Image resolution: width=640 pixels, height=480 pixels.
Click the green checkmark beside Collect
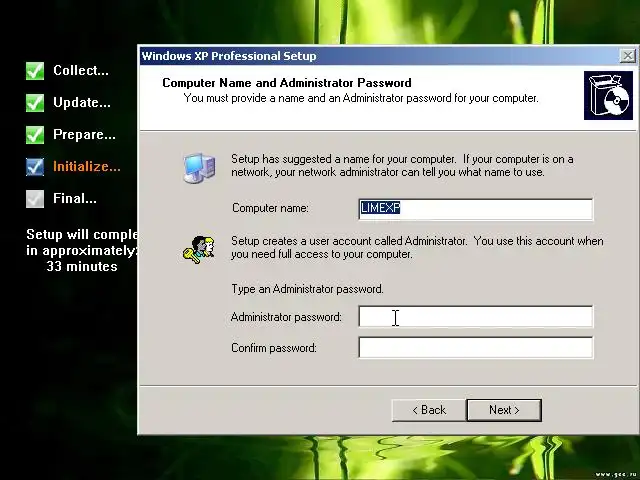[35, 71]
